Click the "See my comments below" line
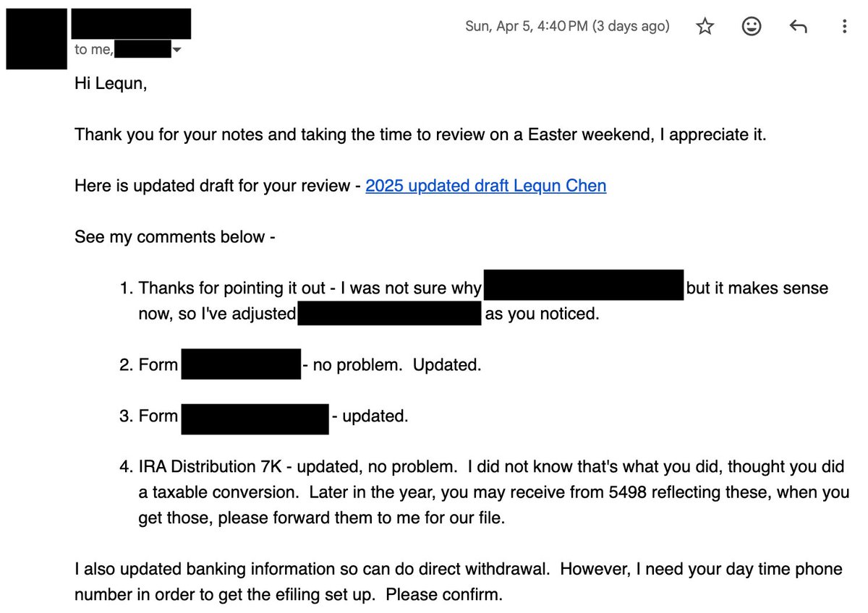The height and width of the screenshot is (613, 868). coord(174,237)
